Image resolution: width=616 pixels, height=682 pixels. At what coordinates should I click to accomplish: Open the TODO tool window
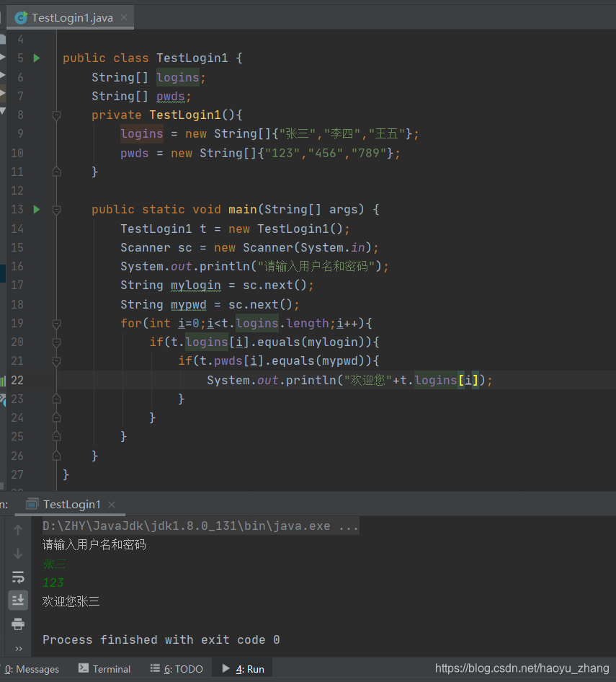click(177, 669)
